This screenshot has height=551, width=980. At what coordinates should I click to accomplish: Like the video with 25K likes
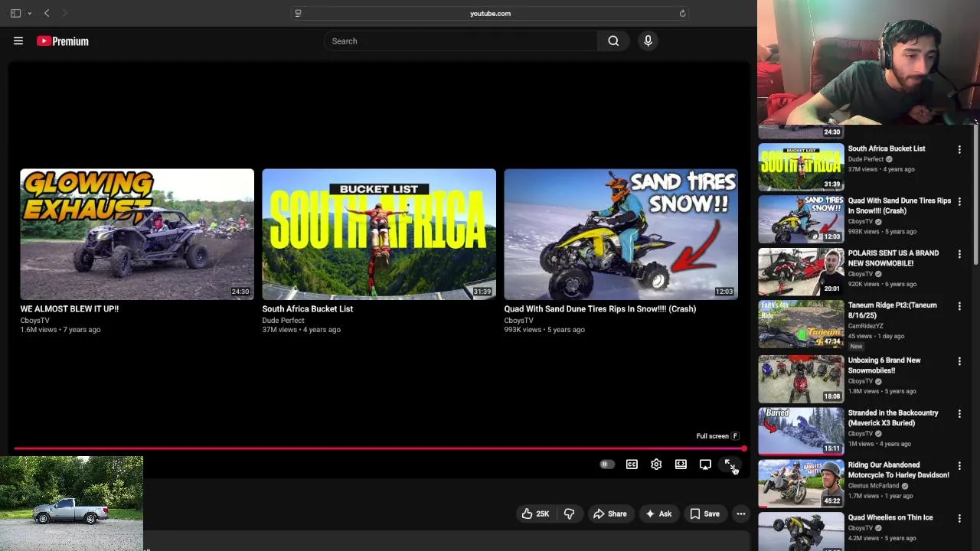point(535,514)
